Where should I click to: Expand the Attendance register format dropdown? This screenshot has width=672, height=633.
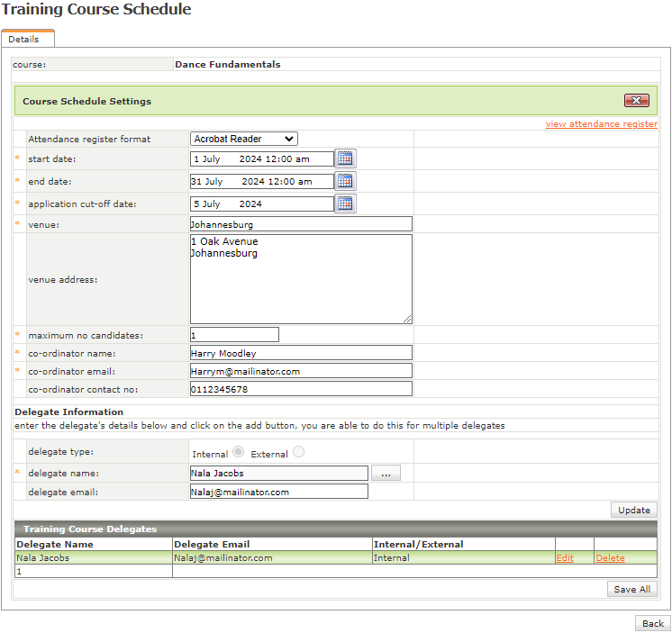[x=244, y=139]
